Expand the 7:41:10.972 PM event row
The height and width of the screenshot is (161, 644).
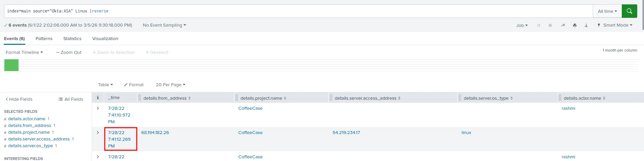[98, 108]
